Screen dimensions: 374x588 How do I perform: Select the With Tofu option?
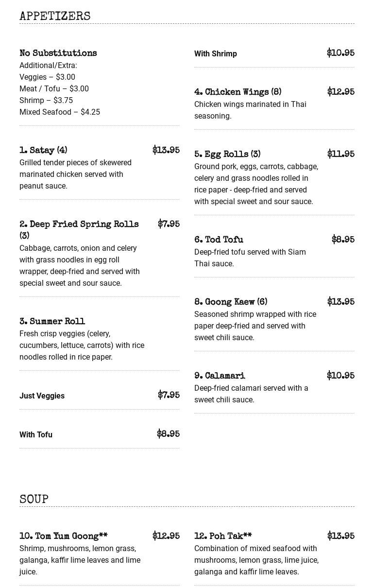pos(36,435)
